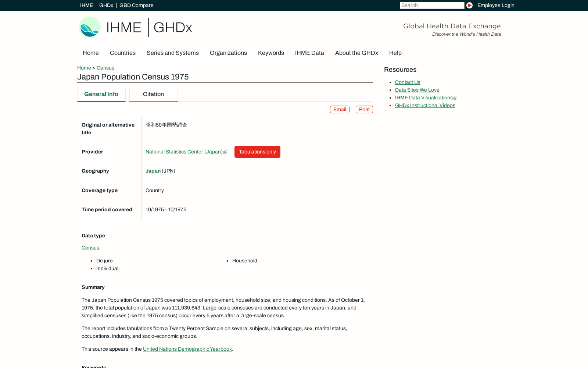Open the Japan geography link
The height and width of the screenshot is (368, 588).
(153, 171)
